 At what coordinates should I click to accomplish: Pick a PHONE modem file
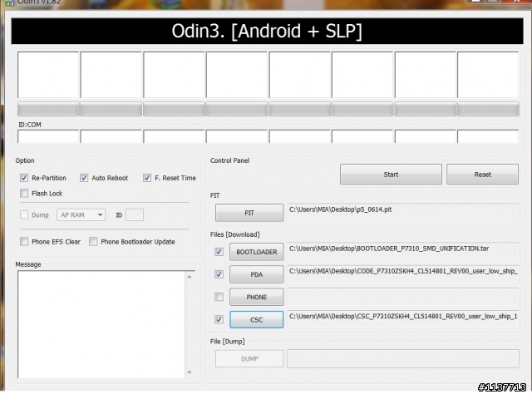tap(257, 297)
